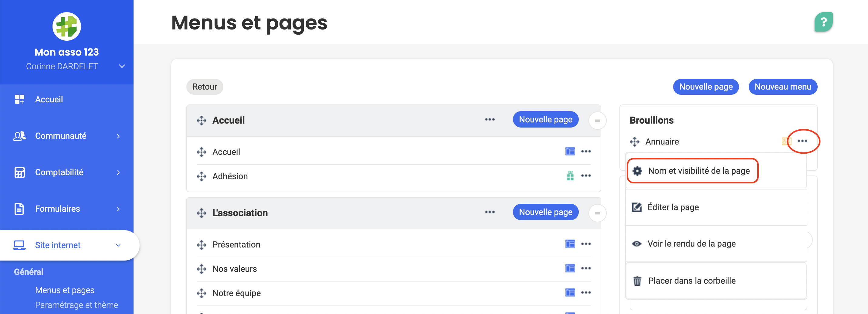The height and width of the screenshot is (314, 868).
Task: Open the Comptabilité sidebar section
Action: (x=67, y=172)
